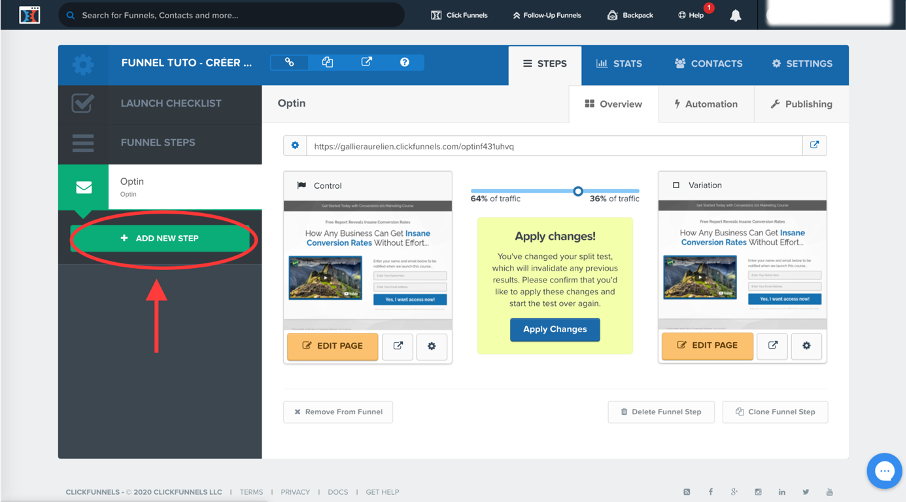Open Control page settings gear
This screenshot has width=906, height=502.
[432, 346]
